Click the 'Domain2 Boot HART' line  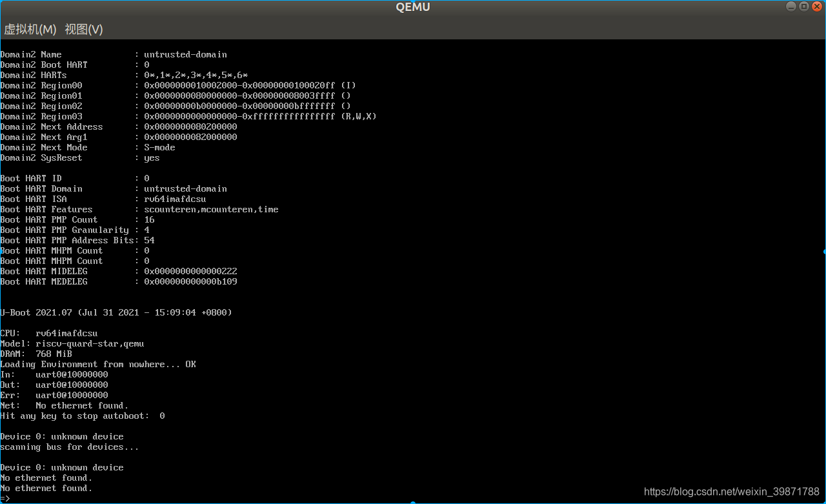coord(75,65)
